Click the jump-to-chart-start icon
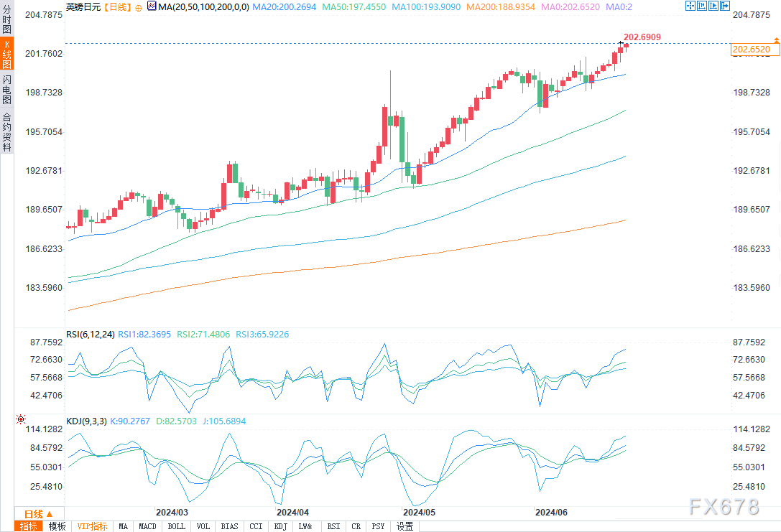This screenshot has width=781, height=532. tap(702, 6)
